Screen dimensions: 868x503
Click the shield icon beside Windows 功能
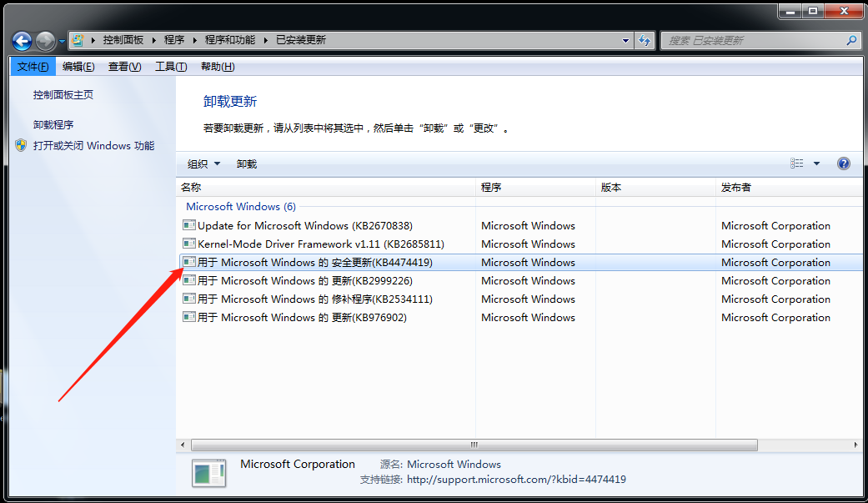point(21,145)
